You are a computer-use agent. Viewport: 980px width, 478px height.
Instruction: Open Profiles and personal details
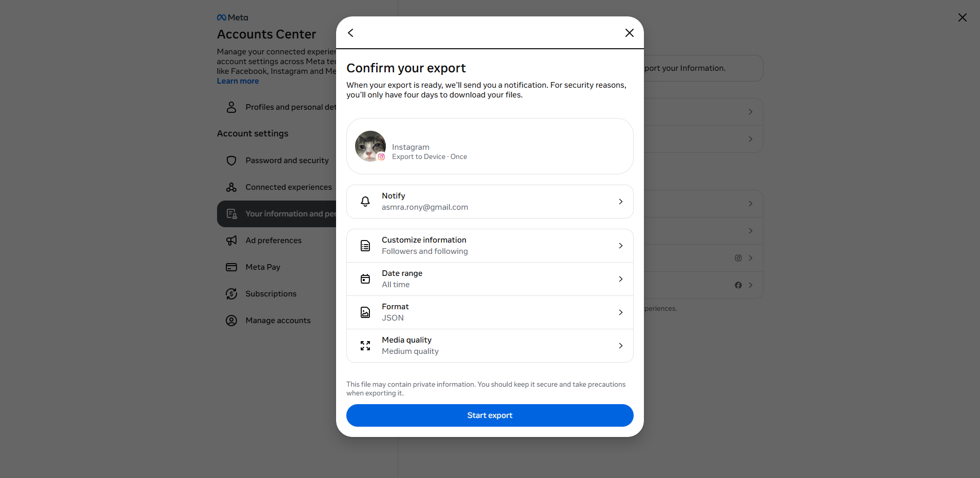pos(277,107)
